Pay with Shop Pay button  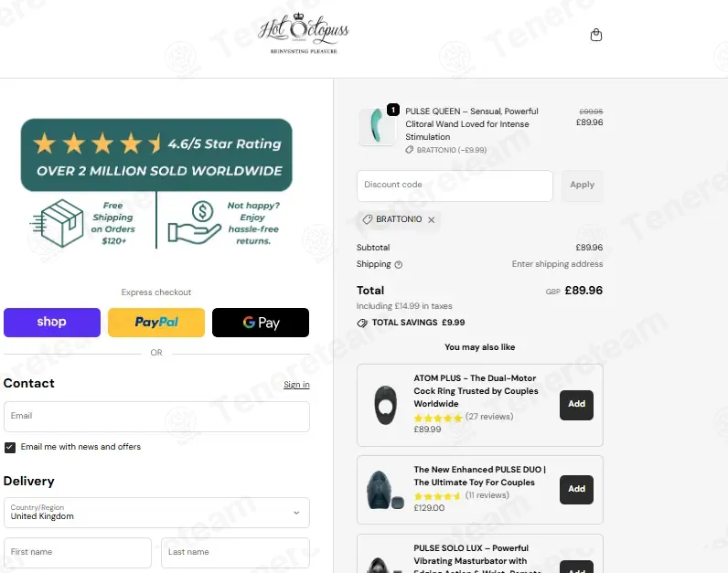click(52, 323)
